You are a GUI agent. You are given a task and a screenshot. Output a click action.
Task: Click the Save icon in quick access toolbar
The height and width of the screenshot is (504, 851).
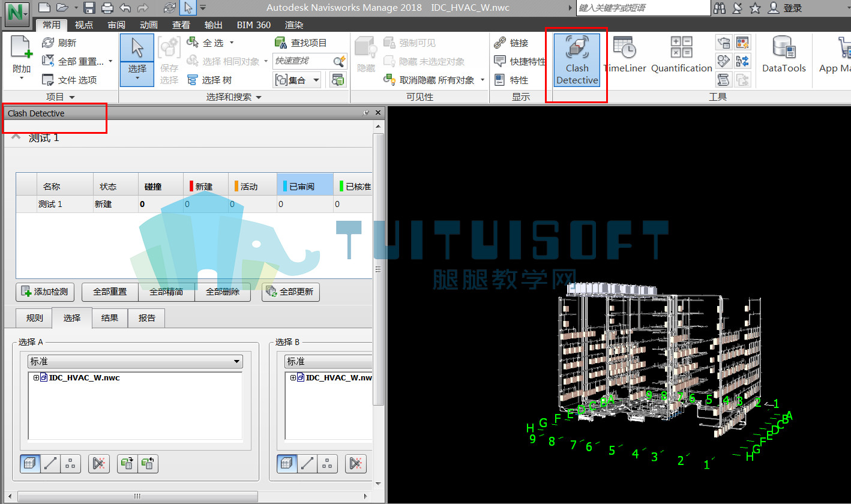pyautogui.click(x=89, y=8)
